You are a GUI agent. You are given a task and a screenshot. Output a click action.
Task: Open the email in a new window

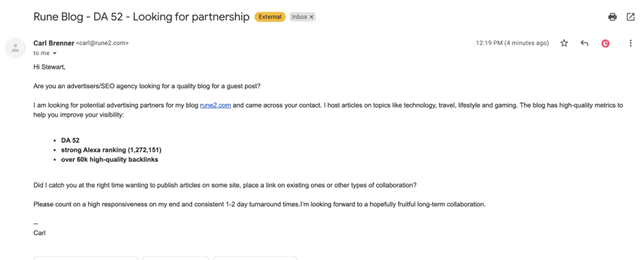tap(631, 17)
